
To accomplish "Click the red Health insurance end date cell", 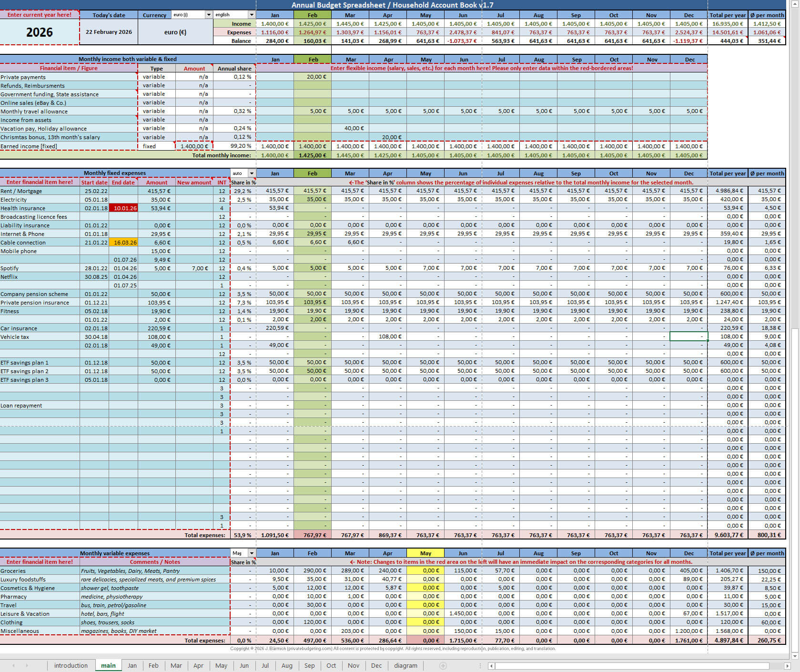I will click(x=123, y=208).
